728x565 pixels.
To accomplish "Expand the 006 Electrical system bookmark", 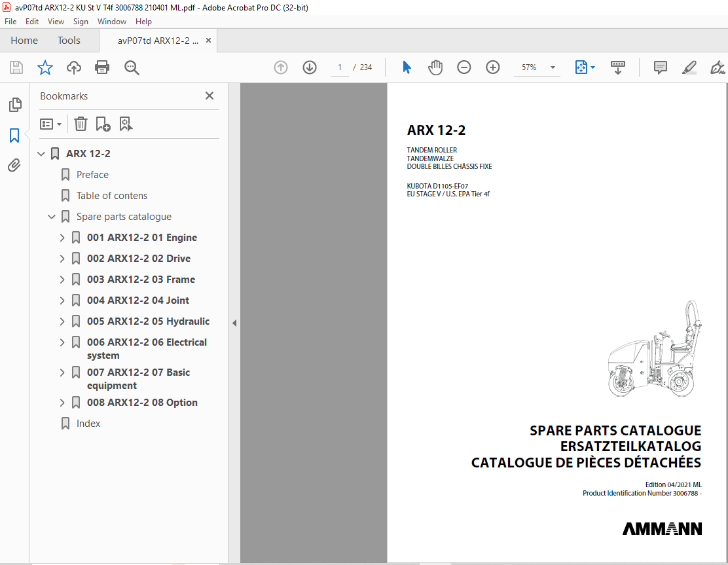I will point(62,342).
